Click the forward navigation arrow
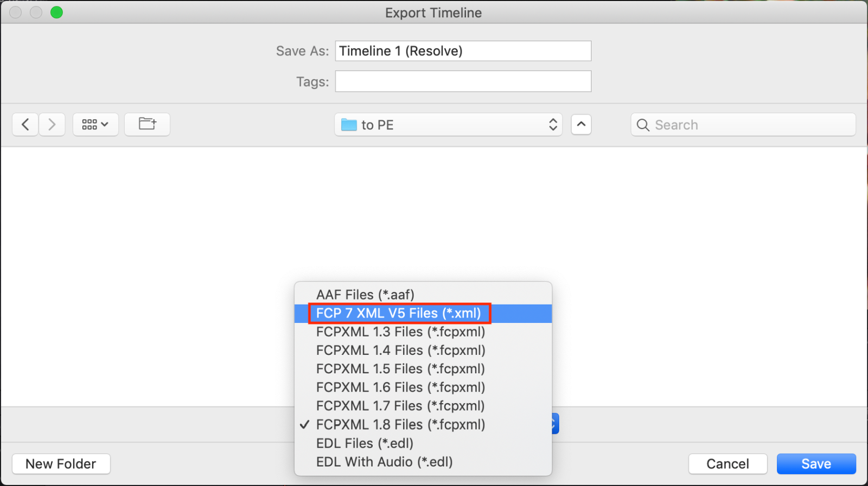This screenshot has width=868, height=486. tap(52, 125)
